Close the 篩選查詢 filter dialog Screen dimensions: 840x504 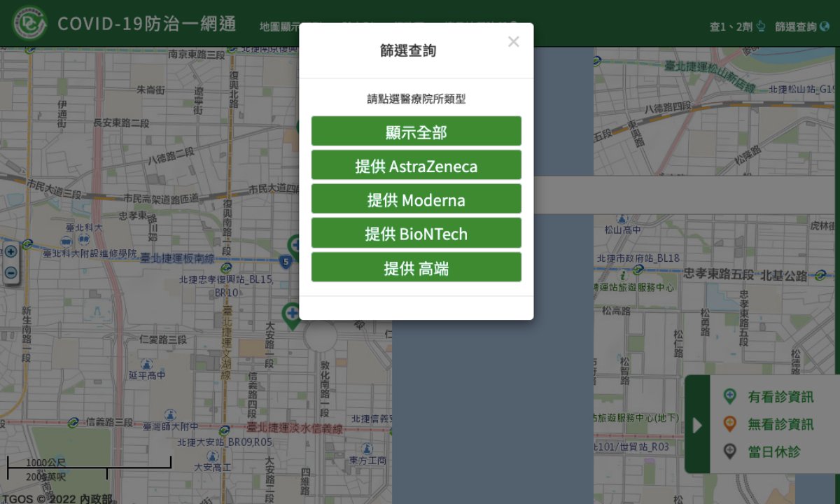[513, 42]
